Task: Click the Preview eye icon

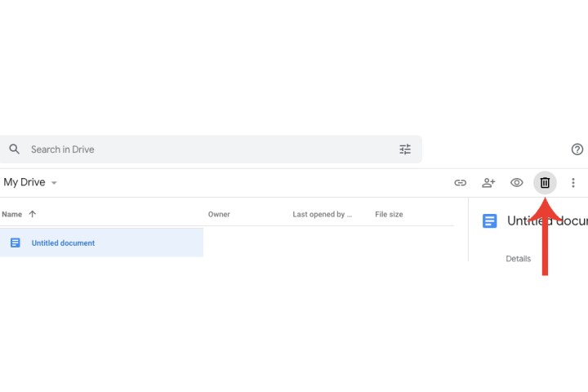Action: (x=516, y=183)
